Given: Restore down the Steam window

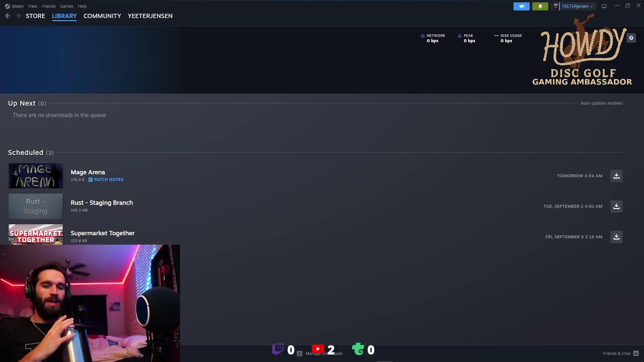Looking at the screenshot, I should coord(627,6).
